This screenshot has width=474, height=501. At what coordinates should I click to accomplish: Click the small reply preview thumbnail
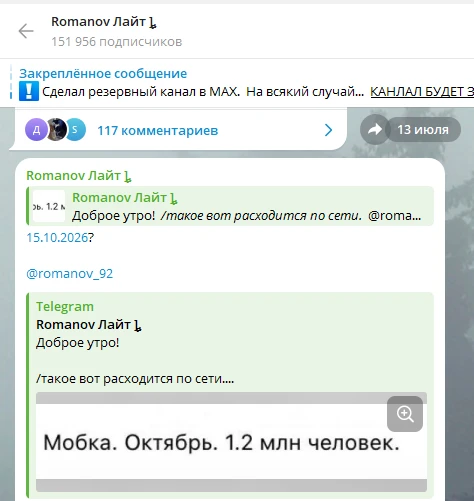point(49,206)
